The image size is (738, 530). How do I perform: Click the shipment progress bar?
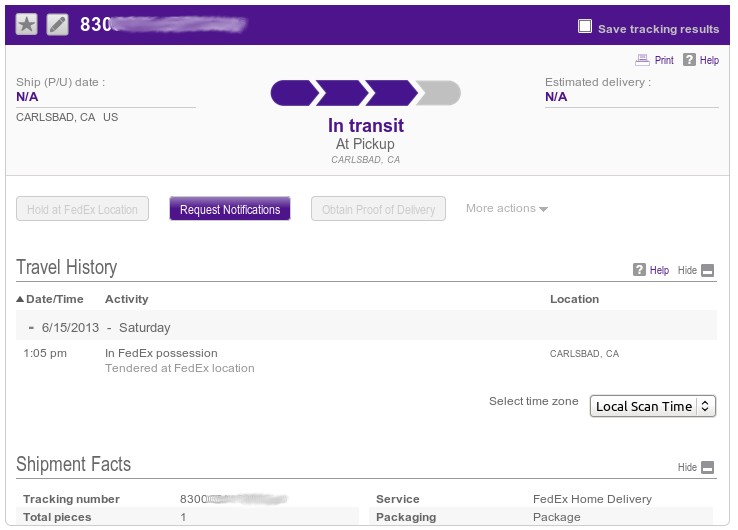point(365,93)
